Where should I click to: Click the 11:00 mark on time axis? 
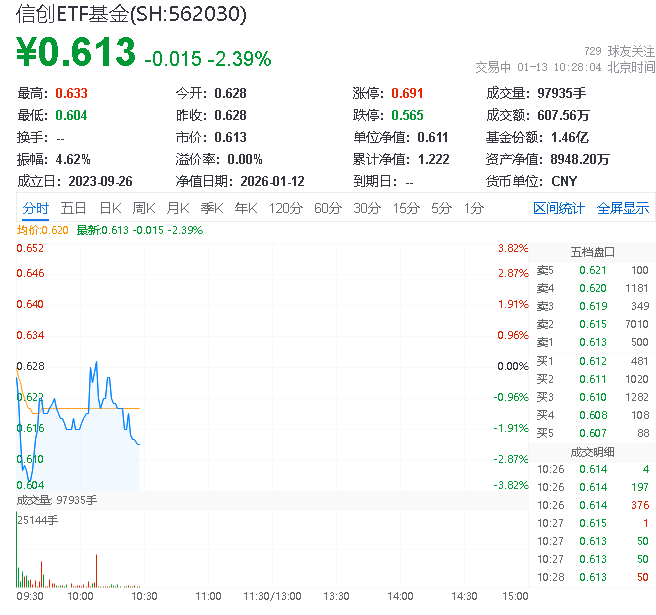tap(207, 595)
